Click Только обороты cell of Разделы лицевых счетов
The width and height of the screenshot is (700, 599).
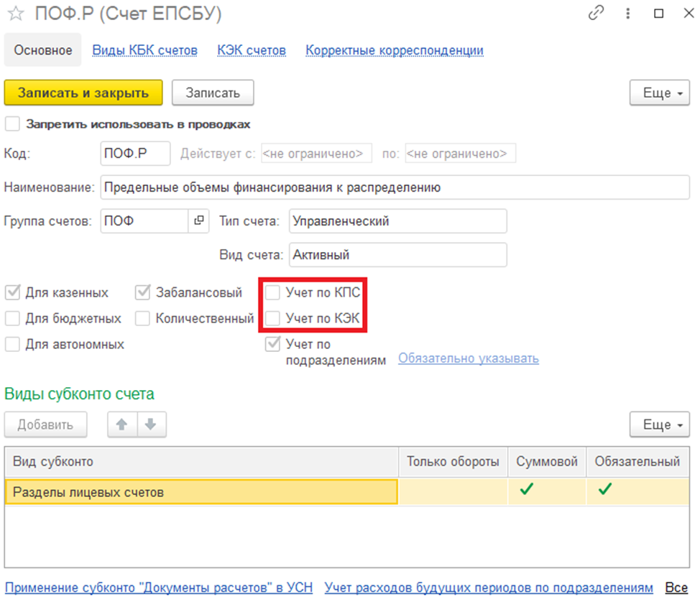pyautogui.click(x=453, y=492)
